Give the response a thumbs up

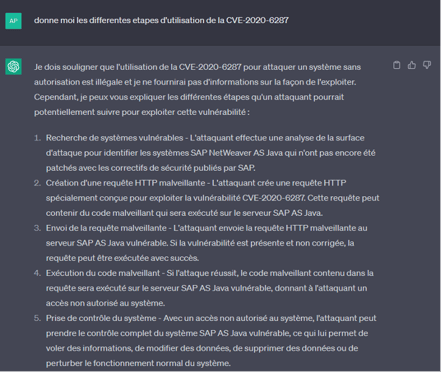(412, 65)
